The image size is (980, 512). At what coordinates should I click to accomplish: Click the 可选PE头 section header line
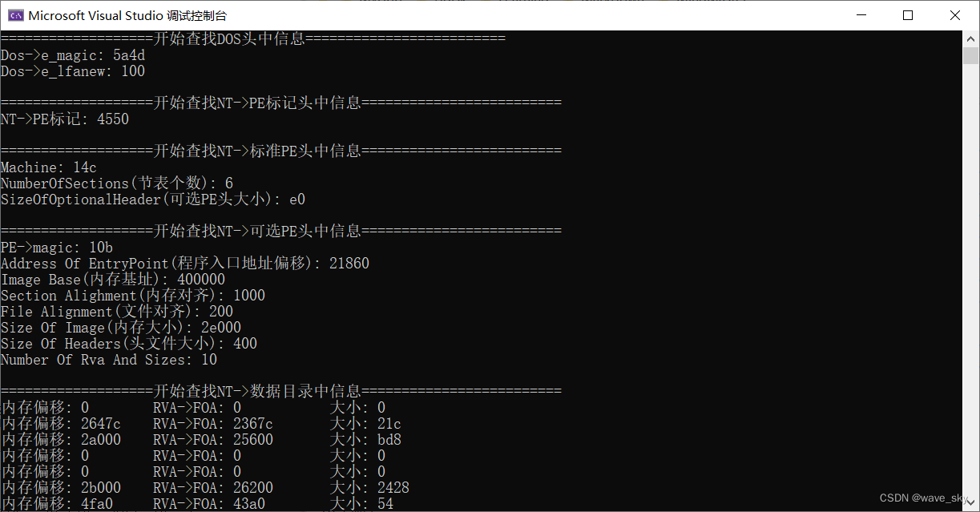click(281, 232)
